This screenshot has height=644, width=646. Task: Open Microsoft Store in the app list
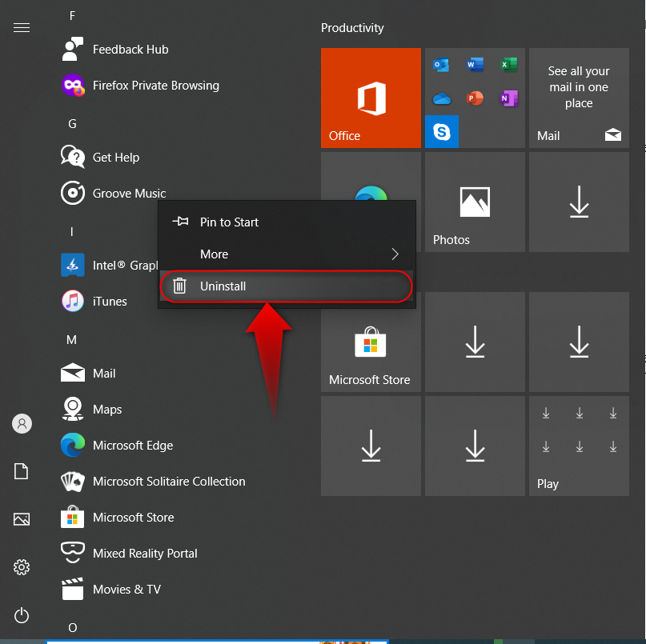click(x=118, y=517)
